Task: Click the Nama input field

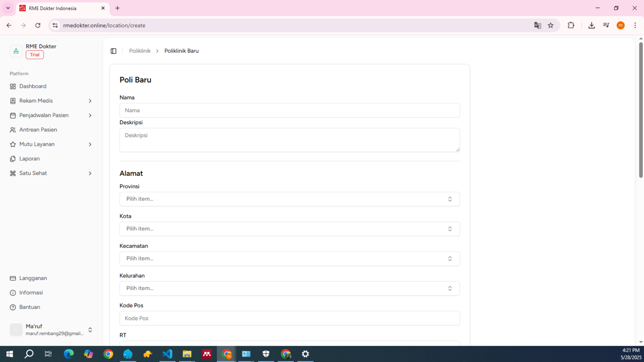Action: coord(289,110)
